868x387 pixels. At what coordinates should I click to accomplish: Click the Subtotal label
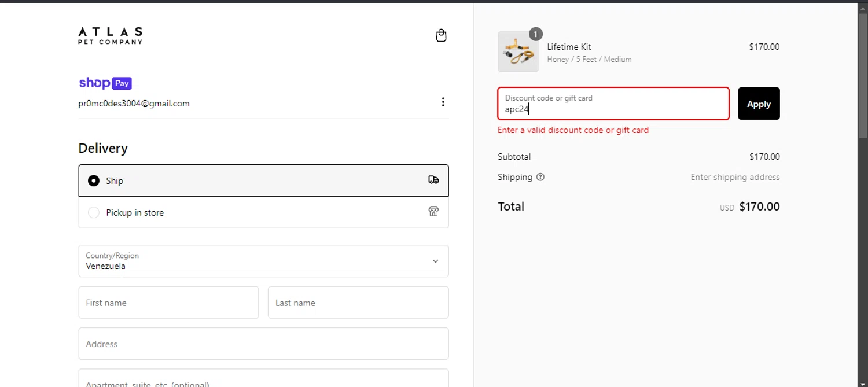point(514,157)
